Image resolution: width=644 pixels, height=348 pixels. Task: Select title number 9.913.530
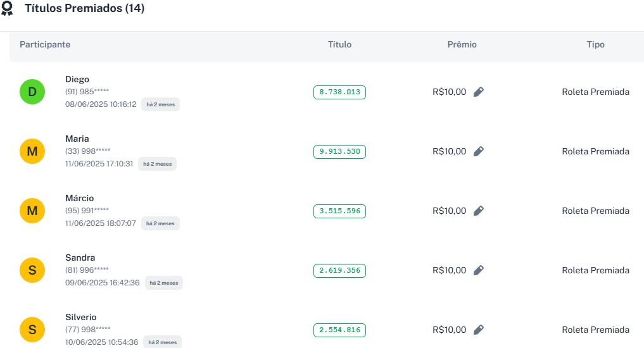point(339,152)
